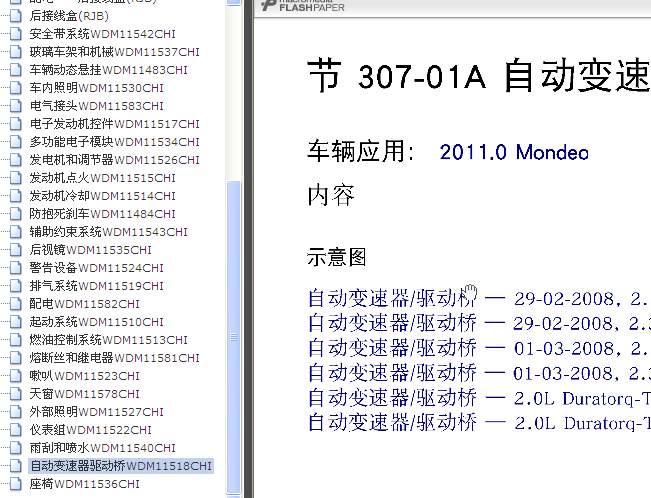Open 发动机冷却WDM11514CHI entry
The height and width of the screenshot is (498, 651).
(103, 196)
